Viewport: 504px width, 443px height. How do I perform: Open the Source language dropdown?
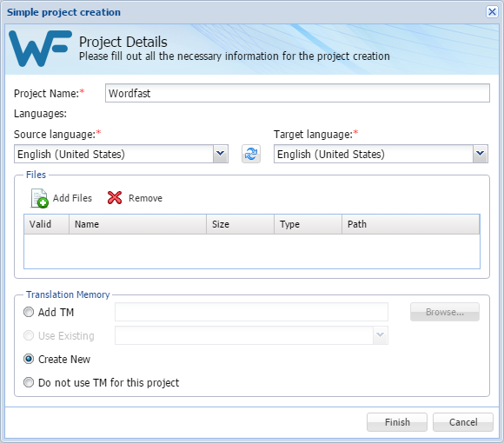[x=221, y=154]
